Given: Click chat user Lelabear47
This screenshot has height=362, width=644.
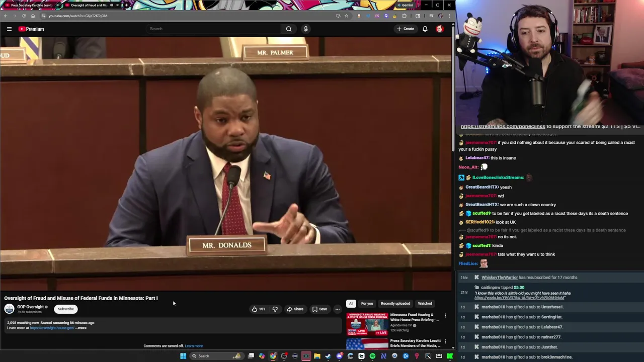Looking at the screenshot, I should pyautogui.click(x=477, y=158).
